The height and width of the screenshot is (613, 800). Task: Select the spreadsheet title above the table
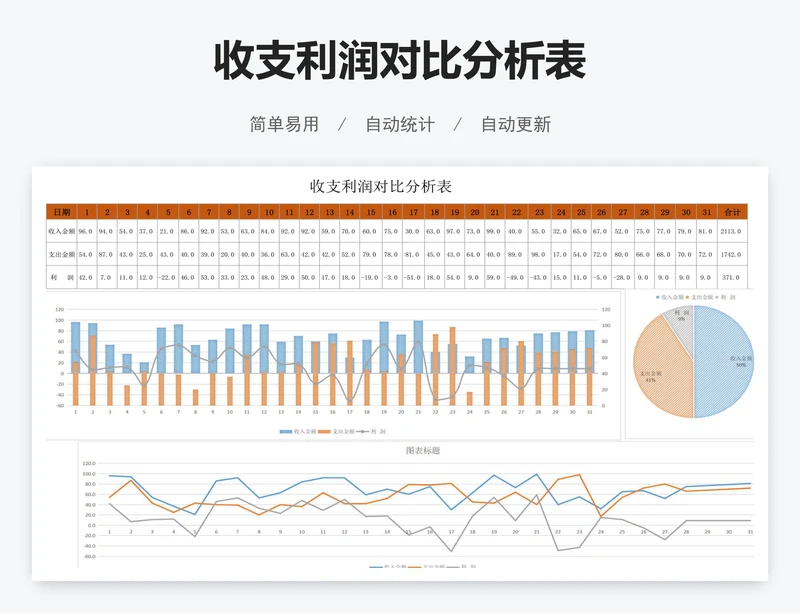(381, 186)
